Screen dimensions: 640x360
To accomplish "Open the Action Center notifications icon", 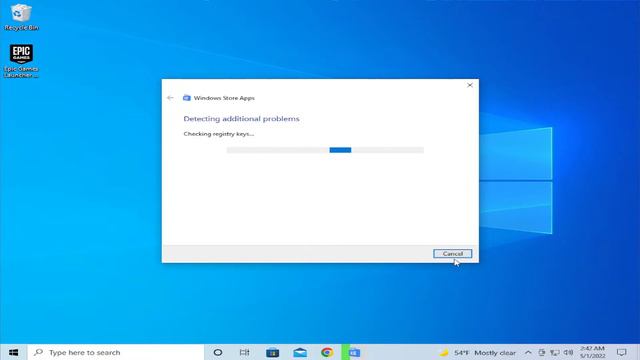I will pos(622,352).
